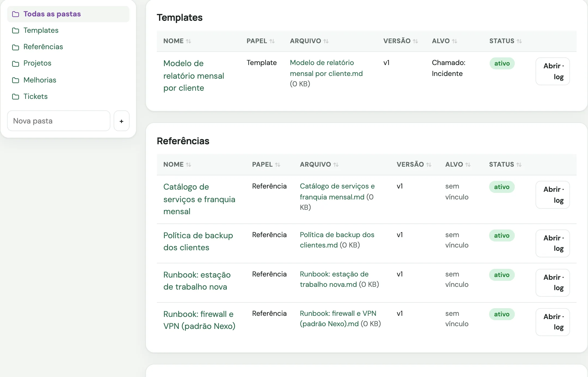Open the Referências folder in sidebar

click(43, 47)
